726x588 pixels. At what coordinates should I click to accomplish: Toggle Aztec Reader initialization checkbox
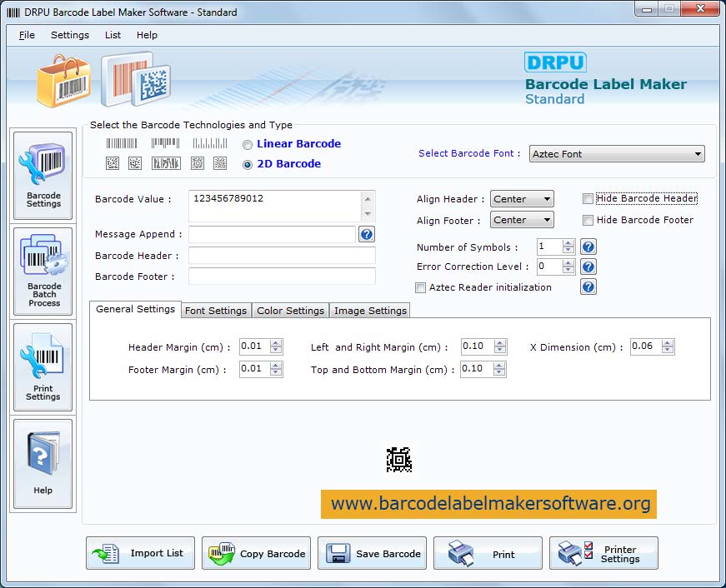[420, 288]
